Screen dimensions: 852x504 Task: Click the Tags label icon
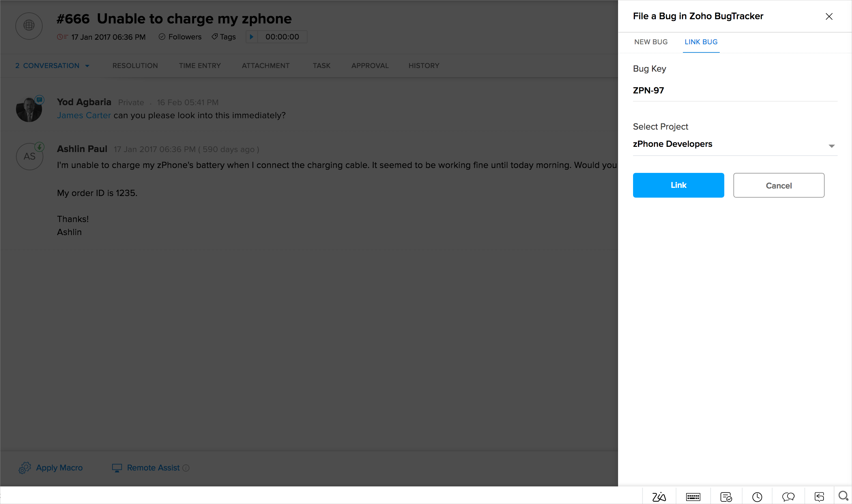(214, 37)
